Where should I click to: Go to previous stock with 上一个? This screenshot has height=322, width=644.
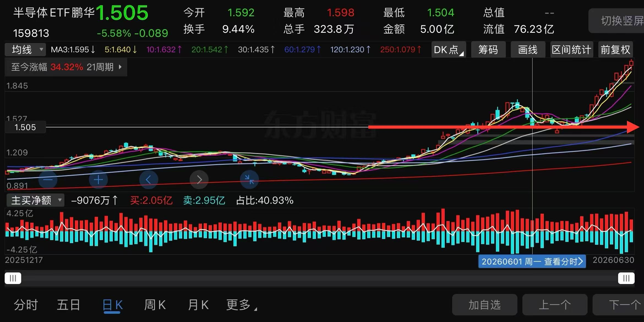point(555,305)
